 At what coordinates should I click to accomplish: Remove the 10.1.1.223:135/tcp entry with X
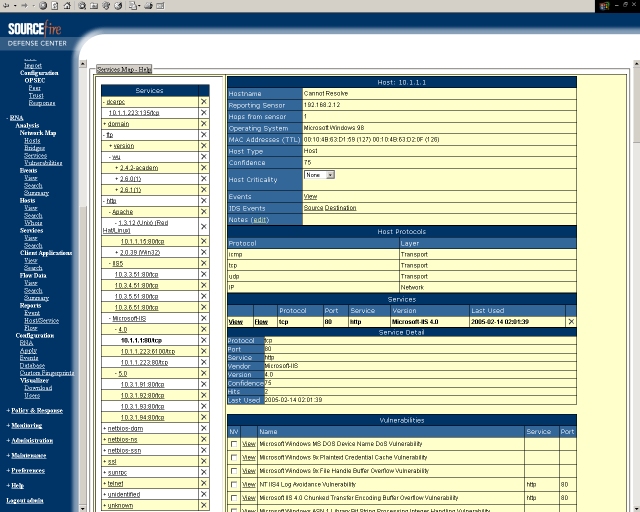coord(204,113)
